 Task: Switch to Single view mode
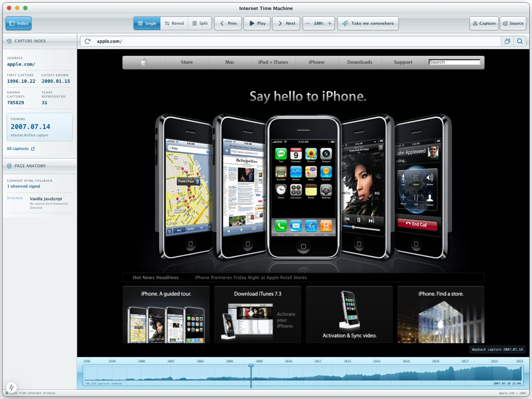(x=147, y=23)
